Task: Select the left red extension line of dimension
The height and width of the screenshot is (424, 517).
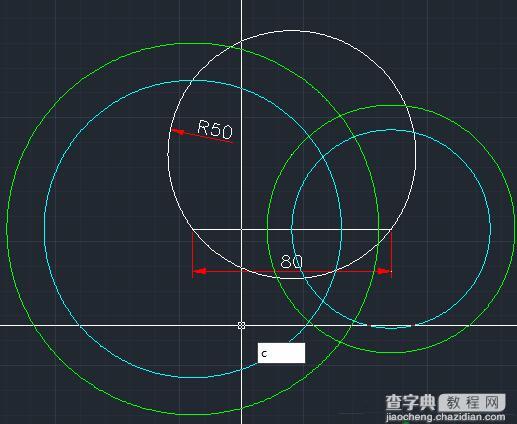Action: point(193,254)
